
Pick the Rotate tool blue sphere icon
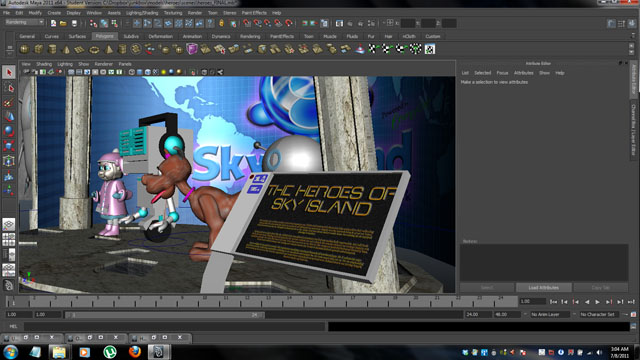(x=9, y=131)
